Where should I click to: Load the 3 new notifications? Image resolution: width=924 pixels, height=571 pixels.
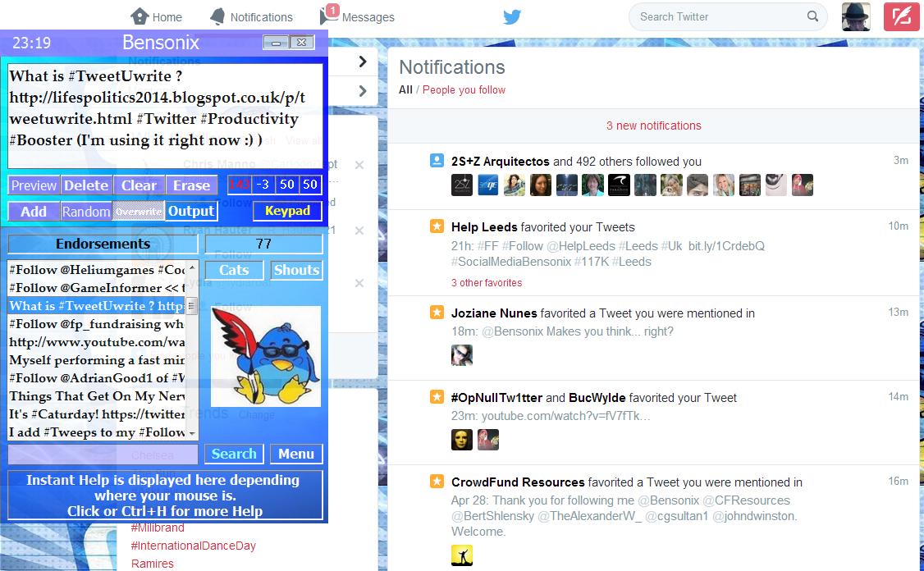[653, 126]
